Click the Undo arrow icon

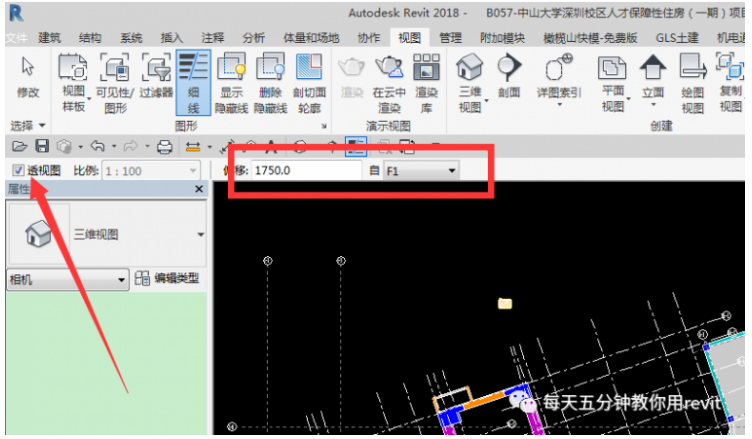click(x=97, y=146)
